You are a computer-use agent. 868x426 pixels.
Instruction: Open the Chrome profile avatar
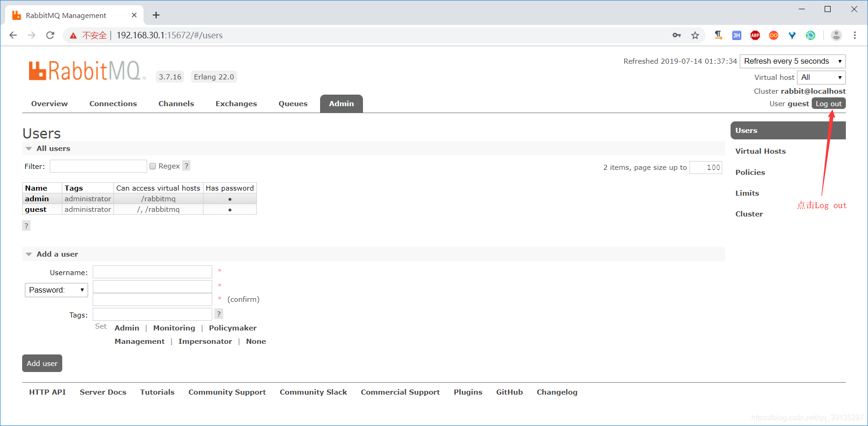point(836,35)
